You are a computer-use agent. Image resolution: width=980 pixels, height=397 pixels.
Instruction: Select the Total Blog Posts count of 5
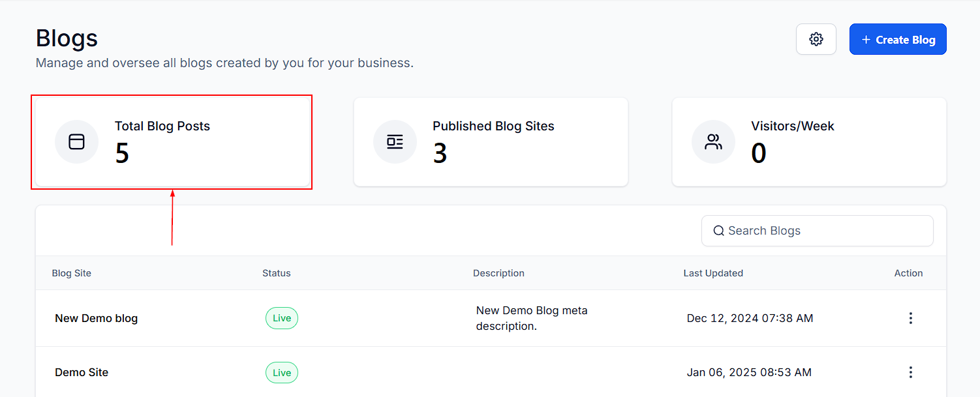tap(122, 153)
